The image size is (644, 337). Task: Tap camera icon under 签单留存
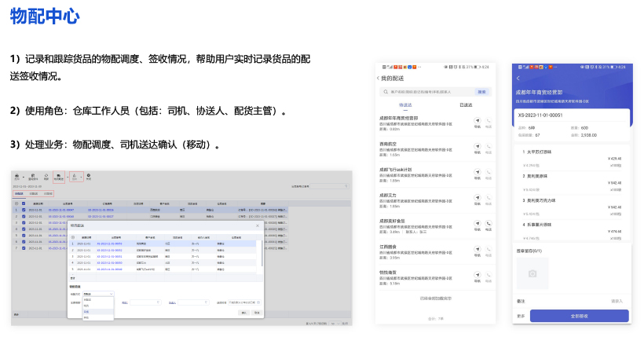(x=532, y=273)
